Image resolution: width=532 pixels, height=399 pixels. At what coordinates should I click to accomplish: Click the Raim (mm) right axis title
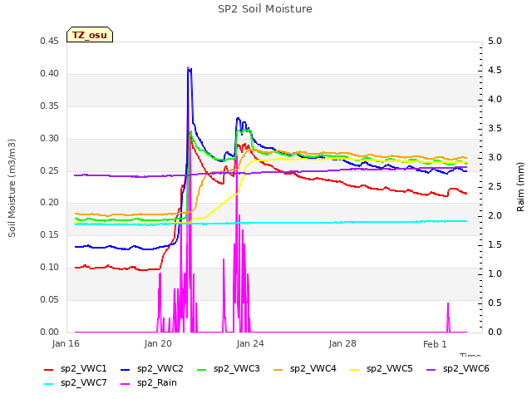click(x=520, y=187)
